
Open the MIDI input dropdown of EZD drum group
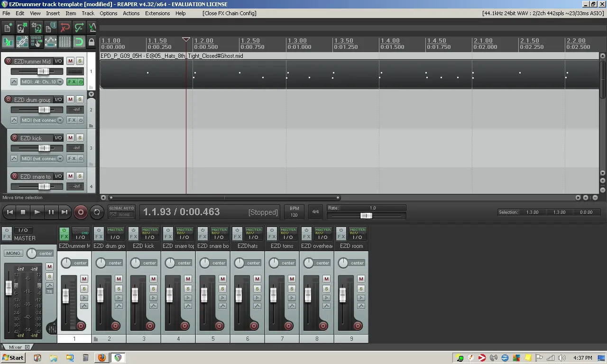tap(42, 120)
